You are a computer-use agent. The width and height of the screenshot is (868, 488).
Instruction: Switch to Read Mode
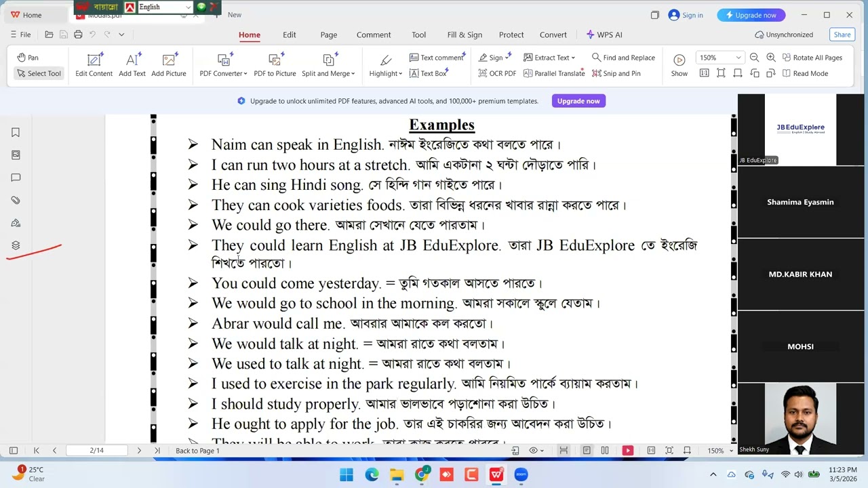click(805, 73)
